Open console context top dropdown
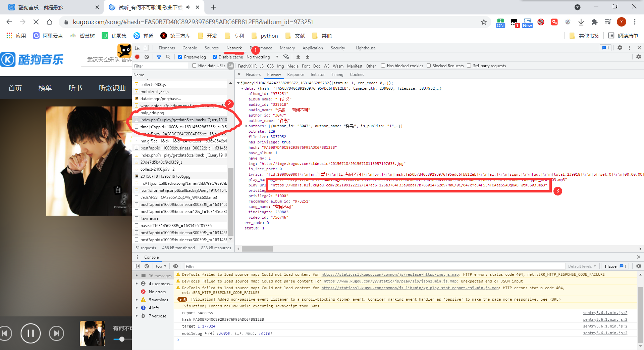644x350 pixels. (161, 266)
